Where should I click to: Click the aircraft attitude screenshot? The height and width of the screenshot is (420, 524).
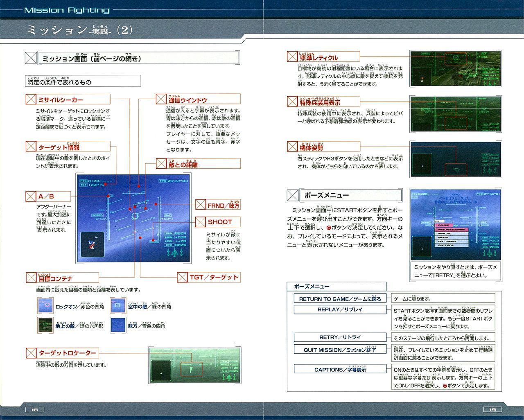point(456,160)
